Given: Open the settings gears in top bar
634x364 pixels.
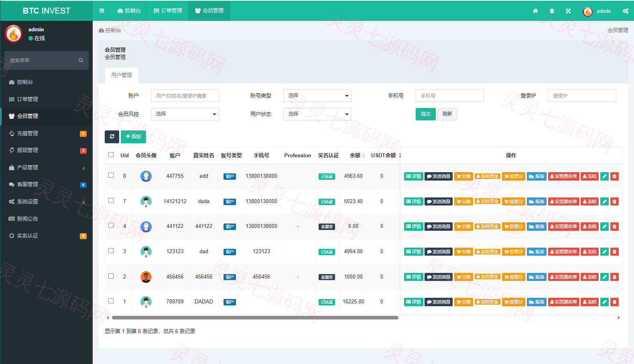Looking at the screenshot, I should (x=626, y=11).
